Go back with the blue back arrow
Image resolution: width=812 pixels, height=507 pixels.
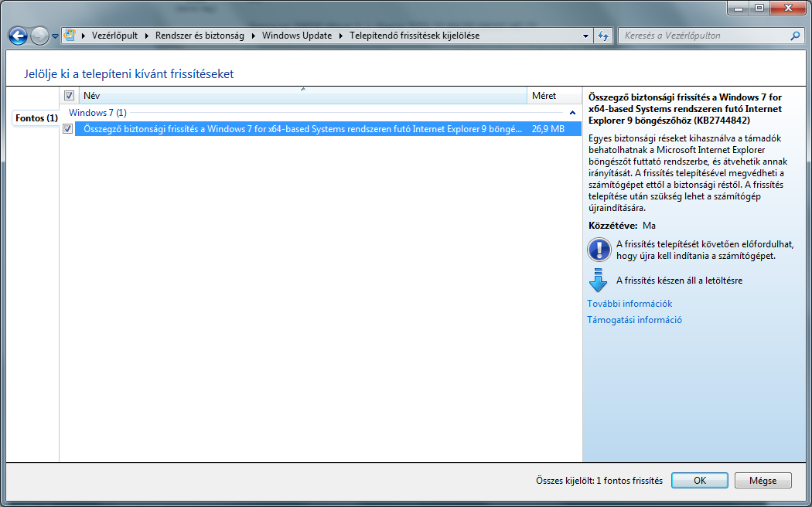(x=18, y=36)
